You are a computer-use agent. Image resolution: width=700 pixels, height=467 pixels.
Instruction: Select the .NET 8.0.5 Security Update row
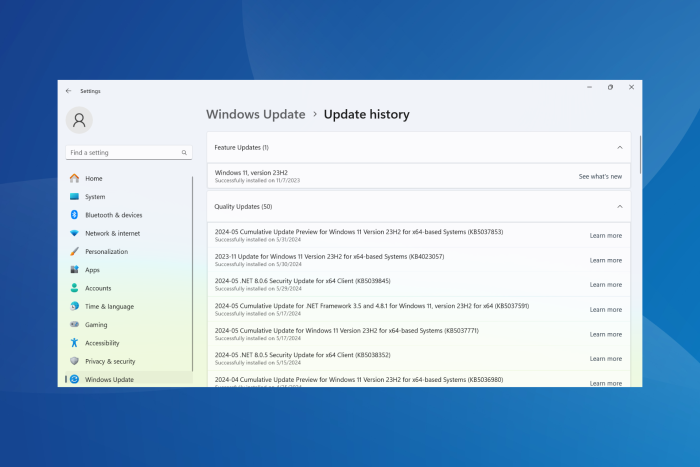[x=419, y=359]
